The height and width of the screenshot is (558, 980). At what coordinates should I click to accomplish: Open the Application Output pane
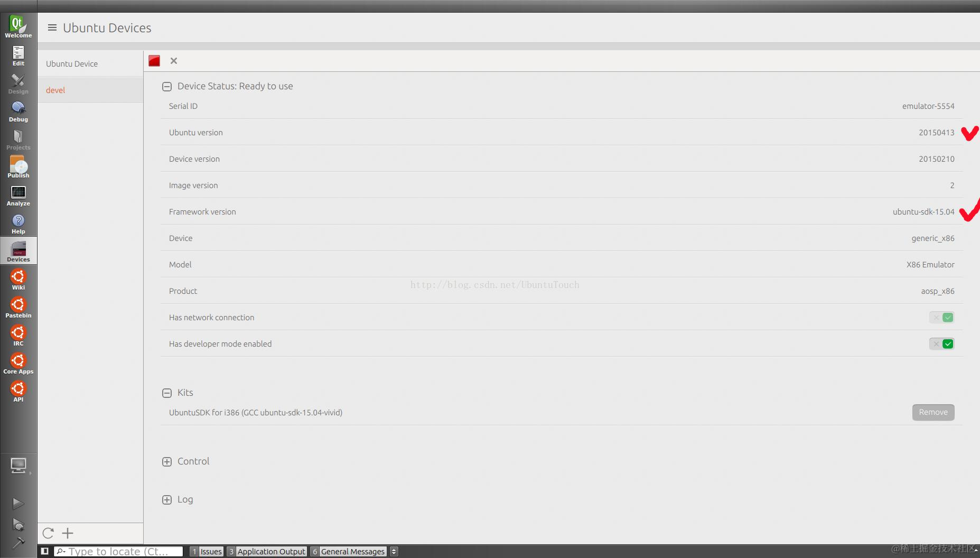(267, 551)
